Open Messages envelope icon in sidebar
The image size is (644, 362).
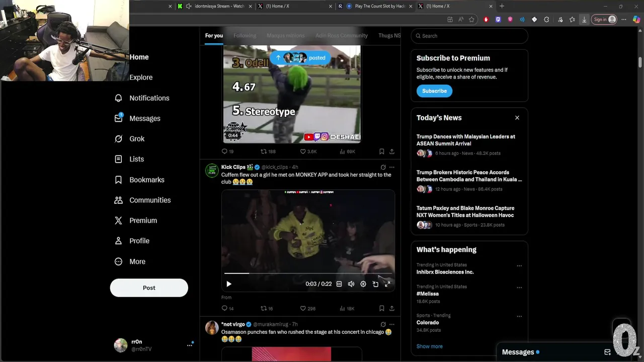tap(118, 118)
